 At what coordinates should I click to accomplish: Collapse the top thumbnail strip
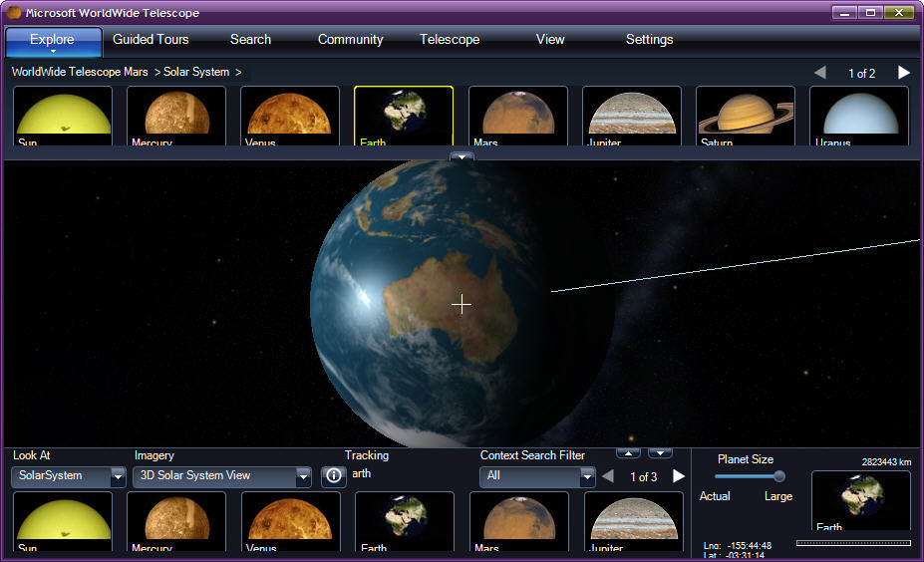pyautogui.click(x=462, y=156)
